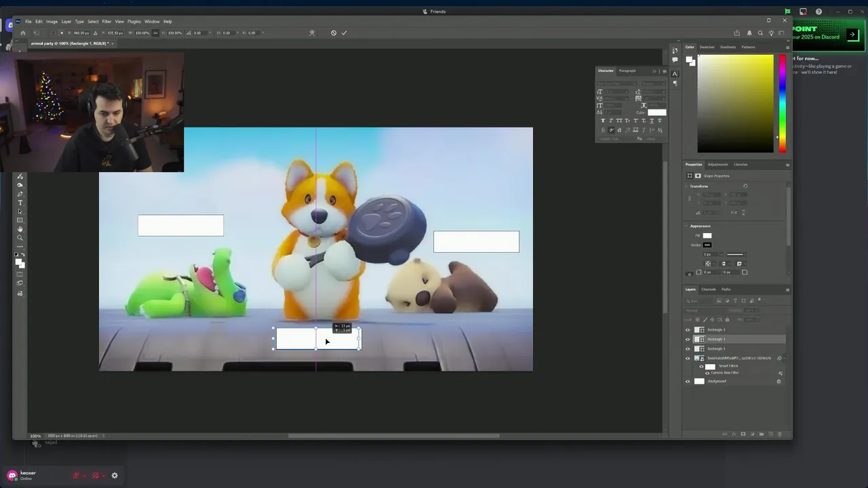Click the Character panel text Color swatch
868x488 pixels.
(x=656, y=113)
